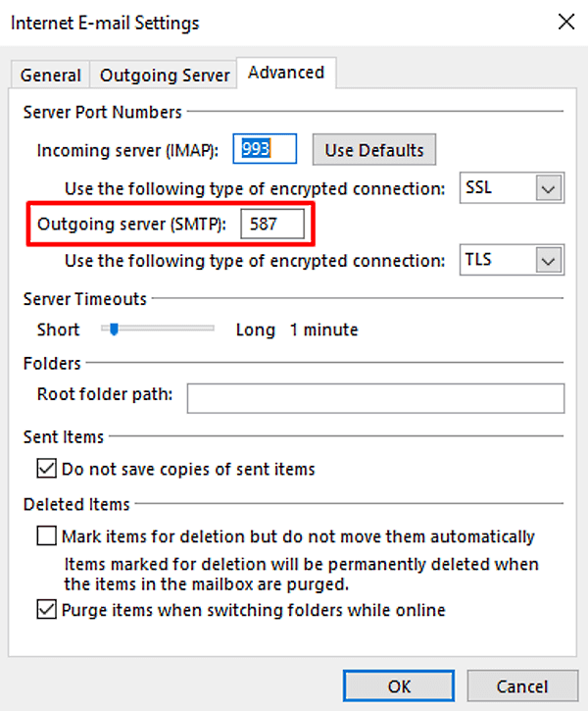Select the Advanced tab

pos(286,73)
